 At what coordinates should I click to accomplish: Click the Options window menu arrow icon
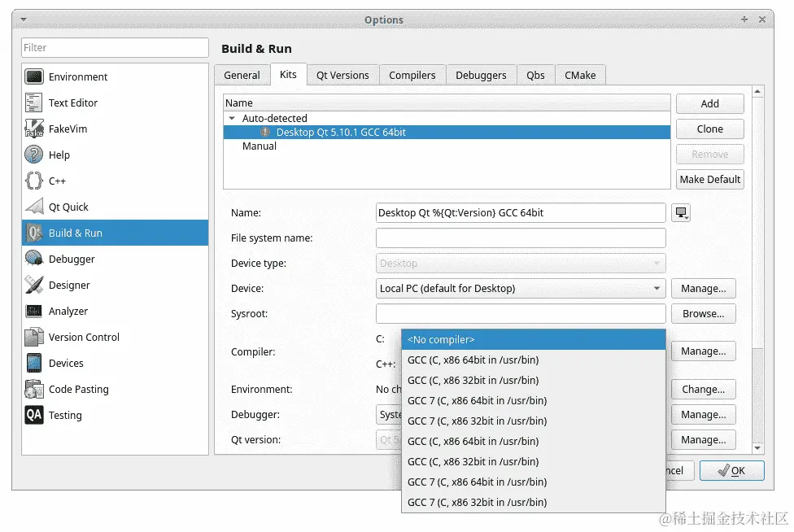(x=24, y=20)
